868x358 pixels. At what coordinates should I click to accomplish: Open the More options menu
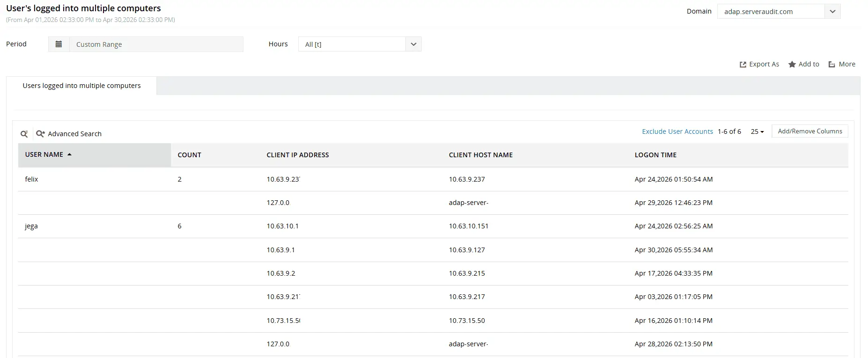pyautogui.click(x=842, y=64)
